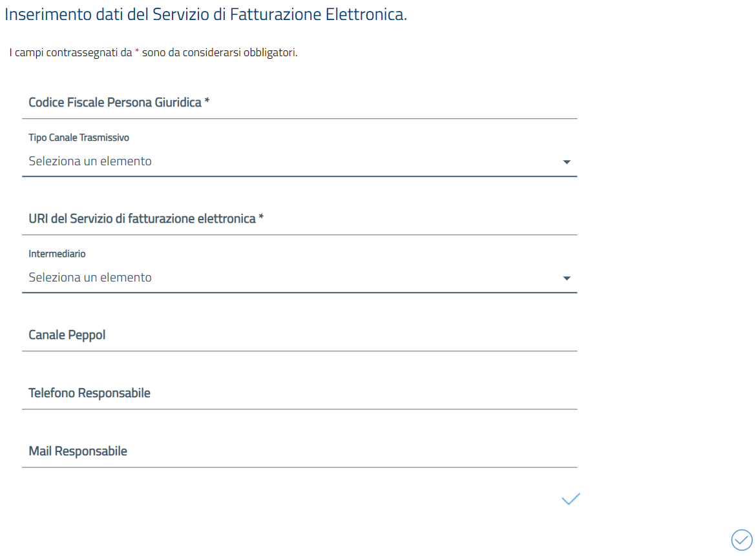Click the circled check submit icon at bottom right

(740, 540)
